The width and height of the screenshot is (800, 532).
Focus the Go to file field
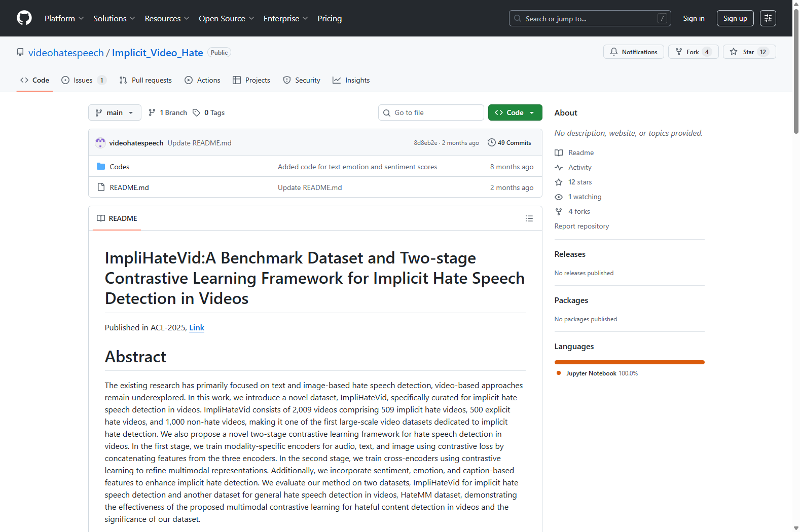tap(431, 112)
